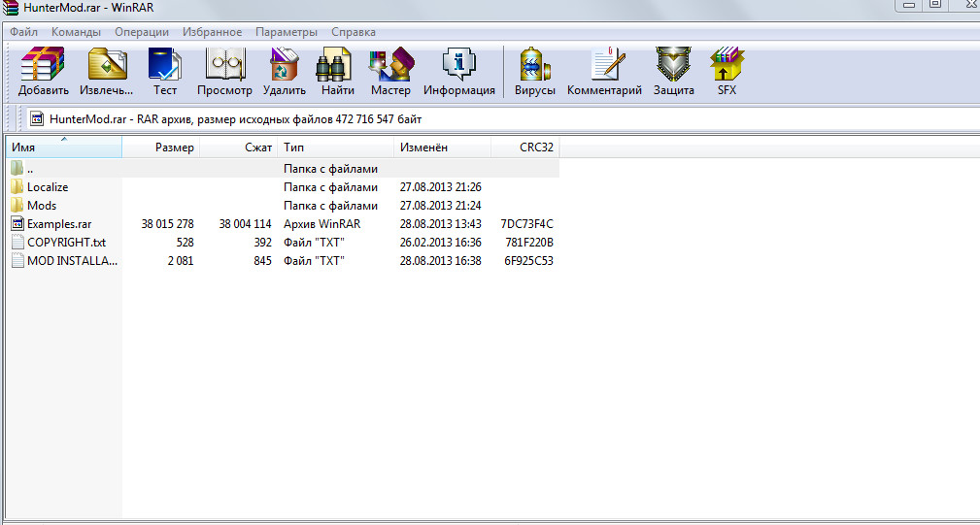Click the parent folder '..' icon
Image resolution: width=980 pixels, height=525 pixels.
(x=17, y=168)
